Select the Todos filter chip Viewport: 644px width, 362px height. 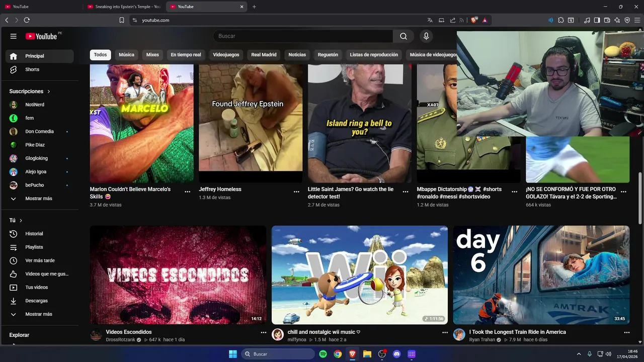coord(101,55)
